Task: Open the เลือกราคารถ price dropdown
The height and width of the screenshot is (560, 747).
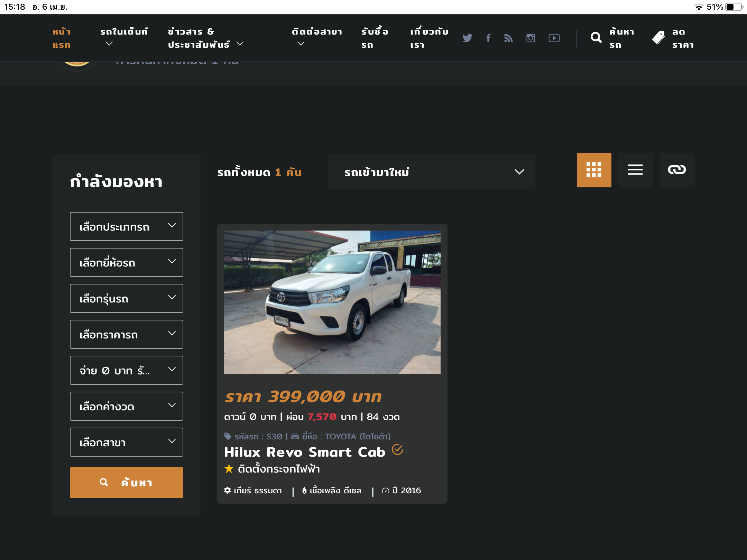Action: click(127, 334)
